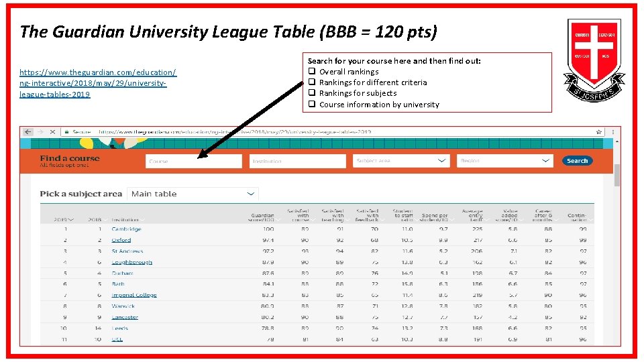Open the Lancaster institution link
This screenshot has width=644, height=362.
coord(125,317)
